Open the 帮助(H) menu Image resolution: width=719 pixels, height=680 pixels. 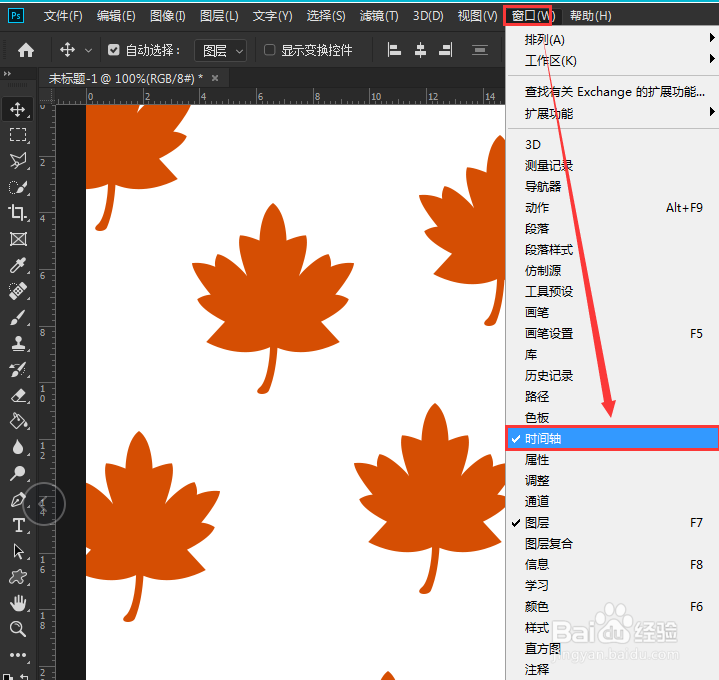[591, 16]
